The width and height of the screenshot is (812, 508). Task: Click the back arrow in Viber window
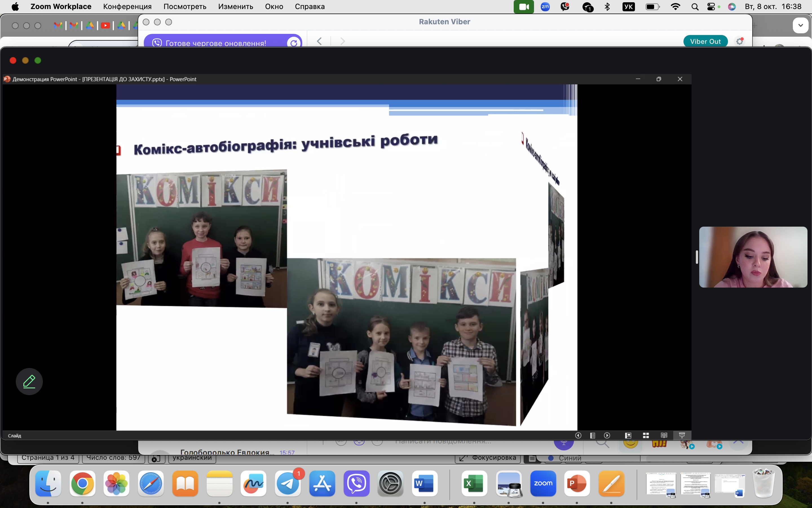tap(319, 41)
